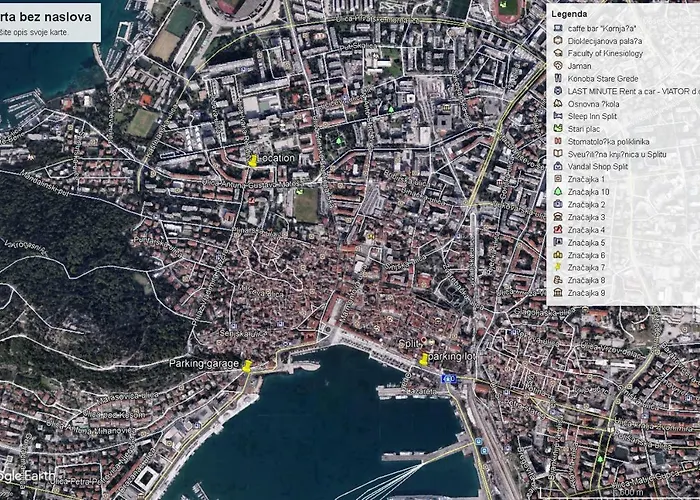Open the Jaman legend entry
700x500 pixels.
point(580,66)
